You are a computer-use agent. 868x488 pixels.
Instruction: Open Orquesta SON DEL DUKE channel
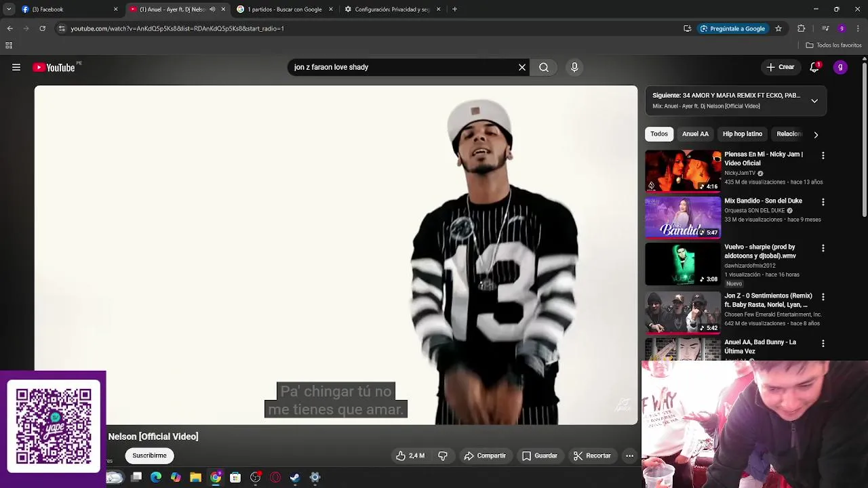(x=754, y=211)
